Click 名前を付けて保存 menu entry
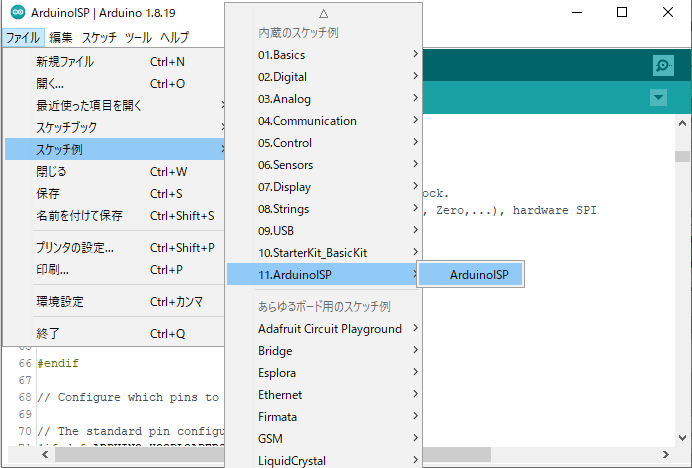 point(79,215)
